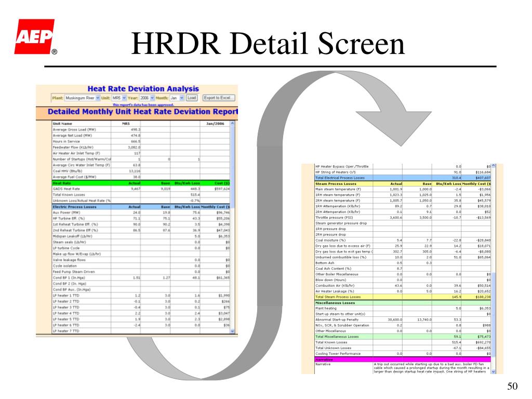The height and width of the screenshot is (399, 532).
Task: Click the Total Steam Process Losses row
Action: 403,297
